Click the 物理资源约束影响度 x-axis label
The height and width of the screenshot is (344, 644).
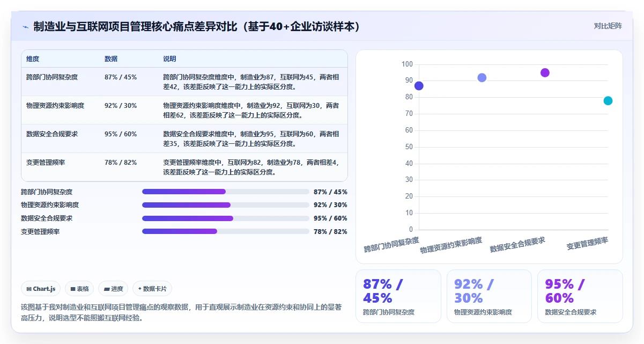451,245
